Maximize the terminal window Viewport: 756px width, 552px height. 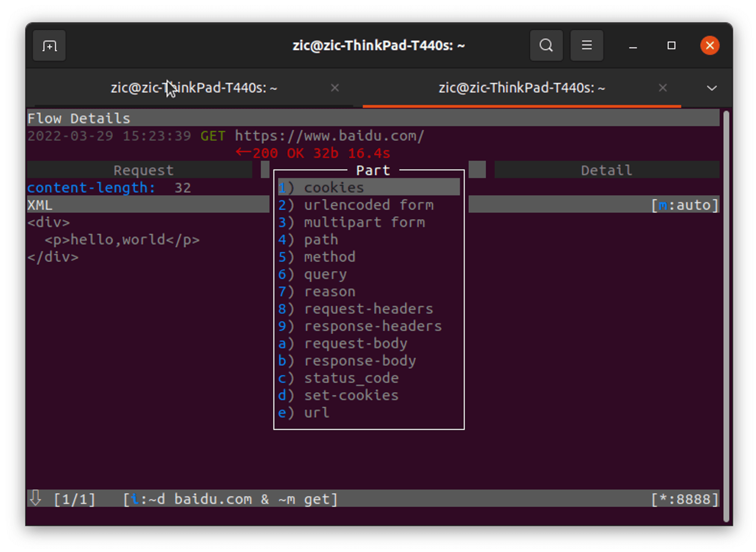coord(671,46)
